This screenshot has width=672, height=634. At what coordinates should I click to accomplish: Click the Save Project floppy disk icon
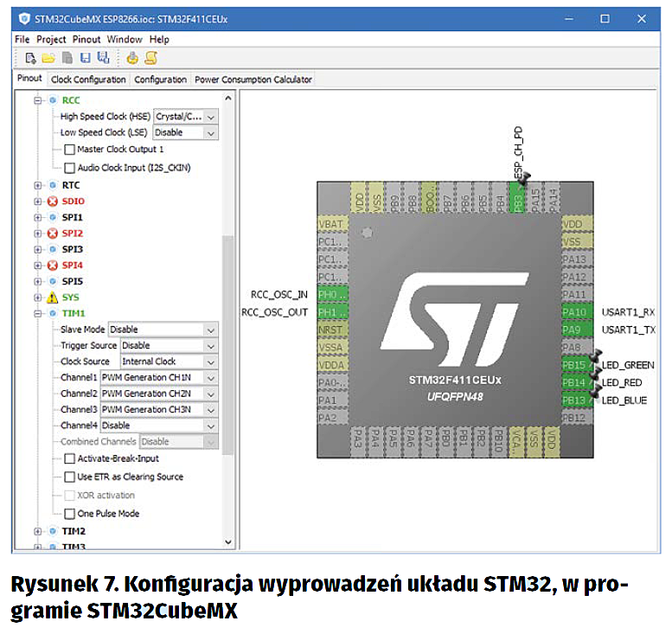tap(85, 59)
